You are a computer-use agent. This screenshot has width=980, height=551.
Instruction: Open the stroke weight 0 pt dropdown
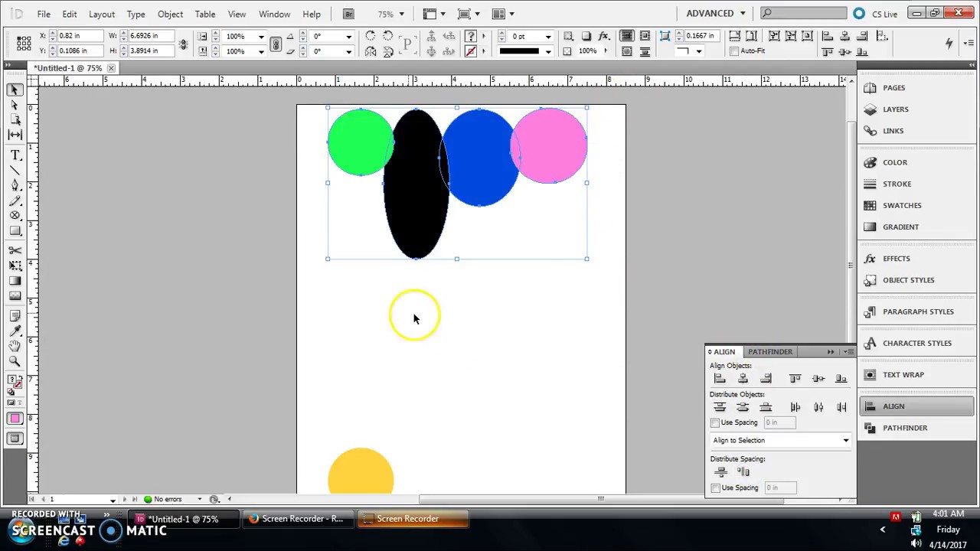(x=548, y=36)
